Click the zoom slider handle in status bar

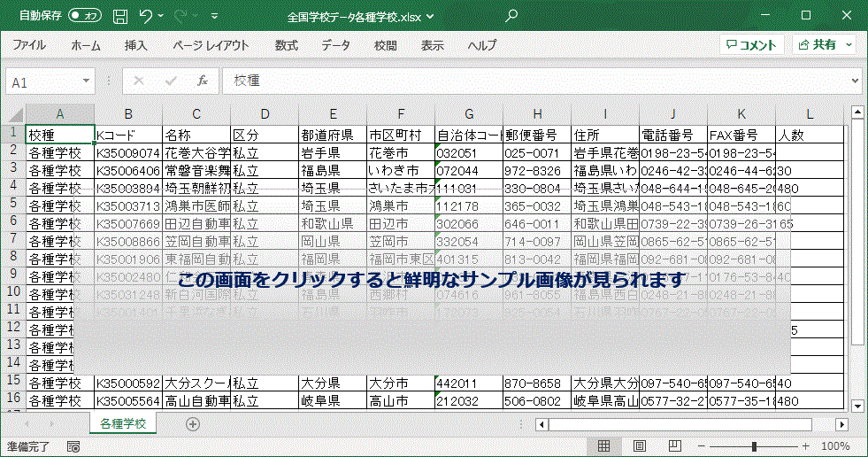click(754, 446)
